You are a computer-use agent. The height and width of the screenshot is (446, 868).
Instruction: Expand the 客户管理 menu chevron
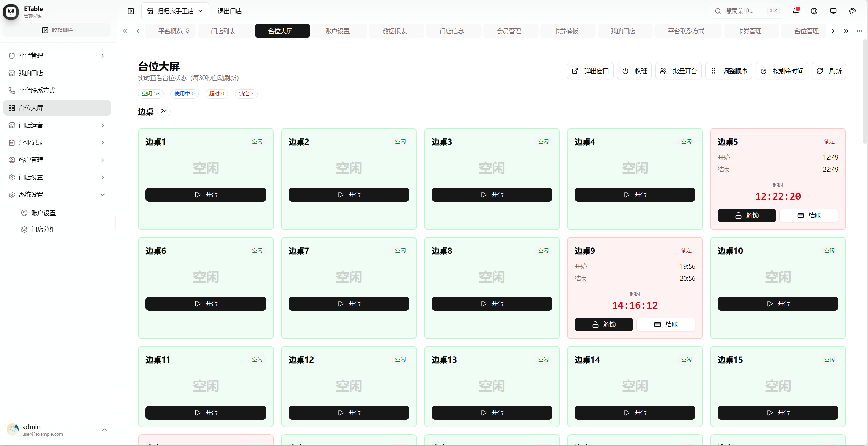tap(103, 160)
